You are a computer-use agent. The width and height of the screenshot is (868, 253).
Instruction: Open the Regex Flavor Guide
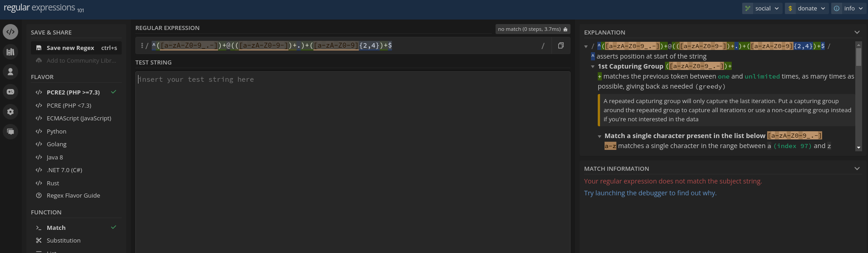73,195
